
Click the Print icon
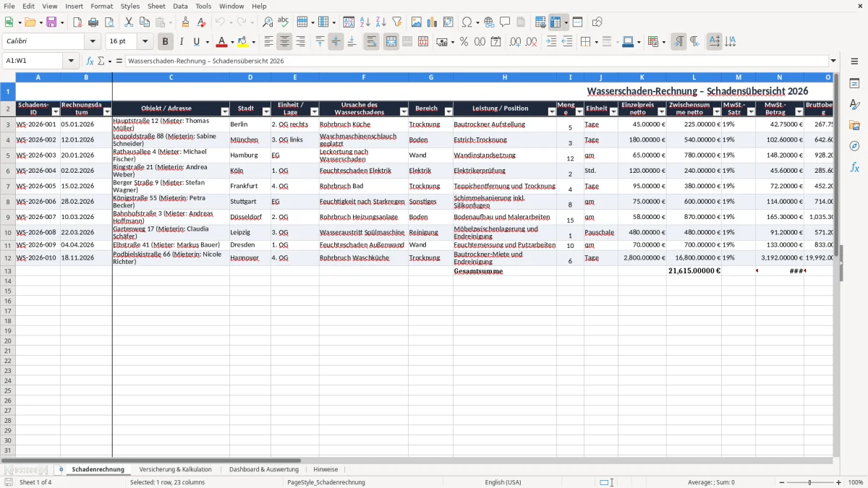tap(93, 22)
